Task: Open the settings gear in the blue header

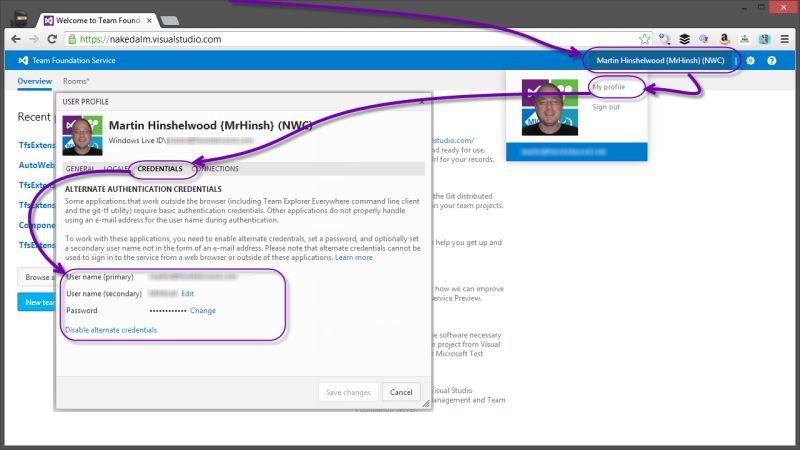Action: [750, 60]
